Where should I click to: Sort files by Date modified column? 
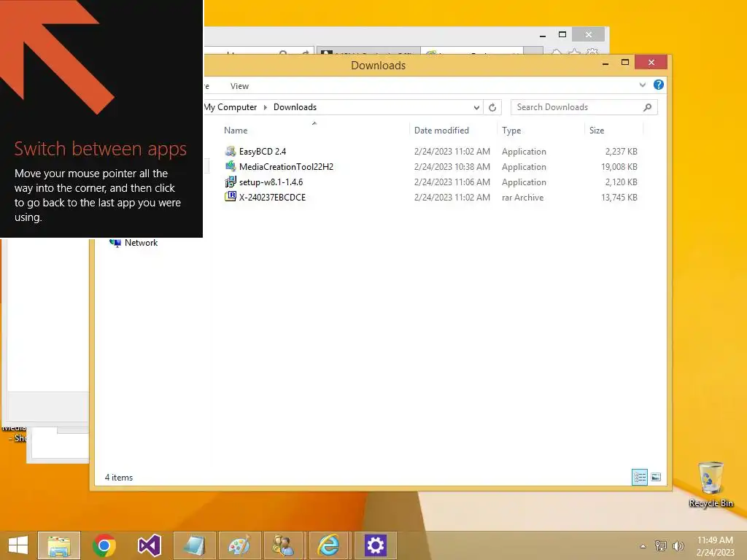pos(441,131)
